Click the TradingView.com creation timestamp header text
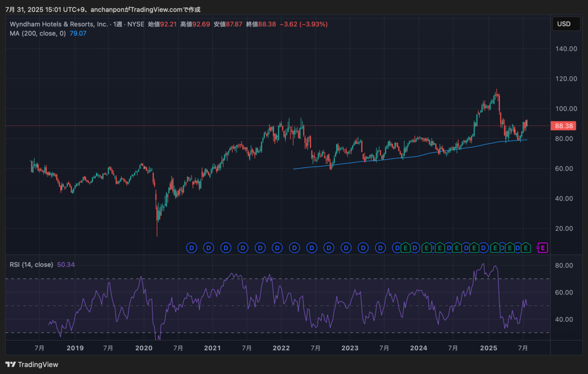 [x=103, y=9]
